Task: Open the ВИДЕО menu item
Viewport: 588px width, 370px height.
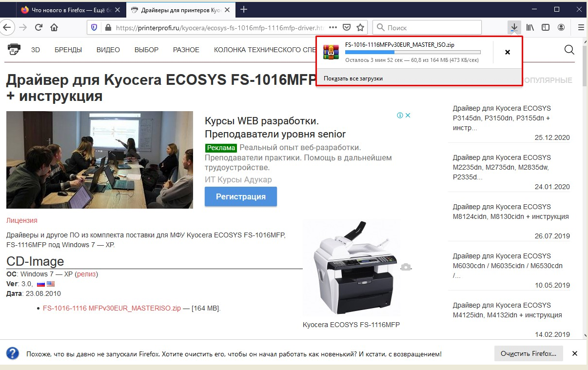Action: pos(108,50)
